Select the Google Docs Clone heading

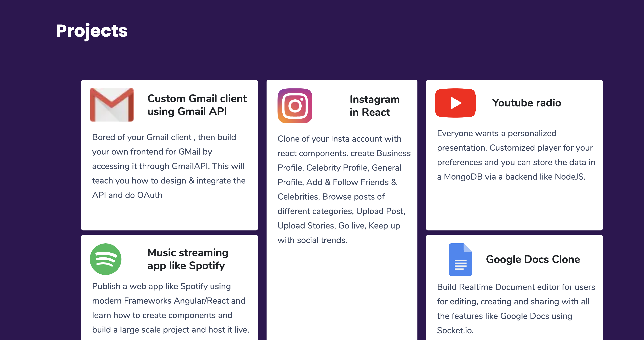533,259
